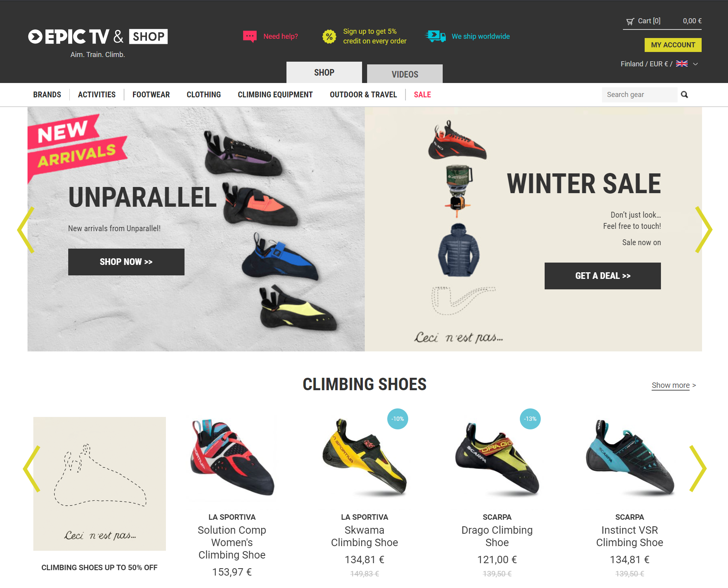Open the Sale menu item

[422, 95]
